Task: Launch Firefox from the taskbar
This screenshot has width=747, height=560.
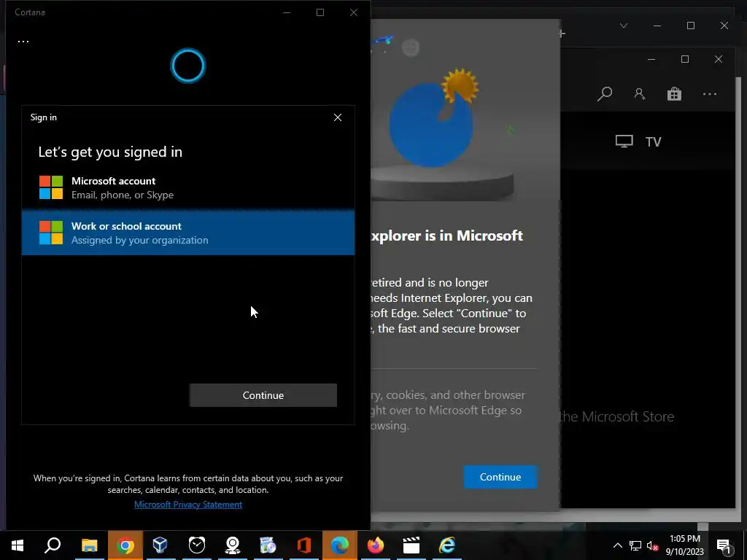Action: pyautogui.click(x=376, y=545)
